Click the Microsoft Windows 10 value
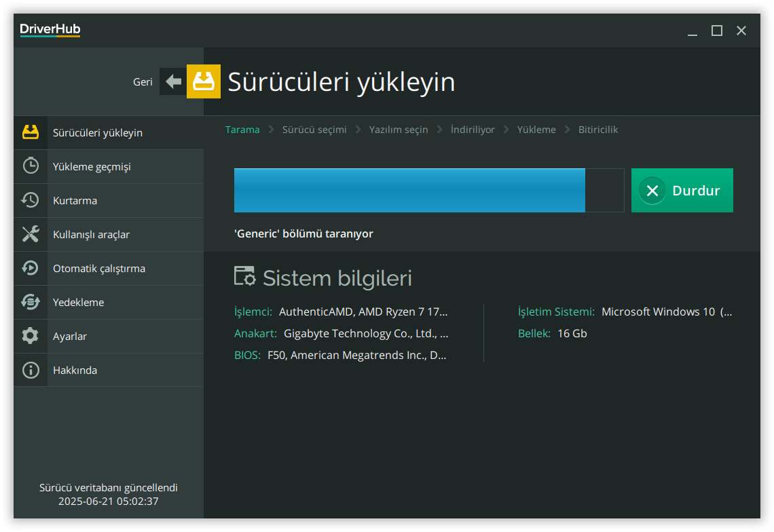Image resolution: width=774 pixels, height=532 pixels. 667,312
